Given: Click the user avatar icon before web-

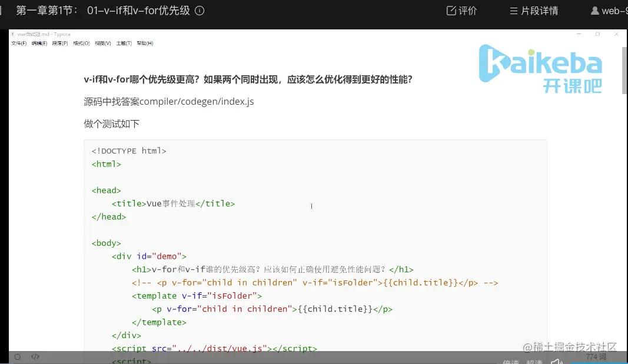Looking at the screenshot, I should [595, 11].
